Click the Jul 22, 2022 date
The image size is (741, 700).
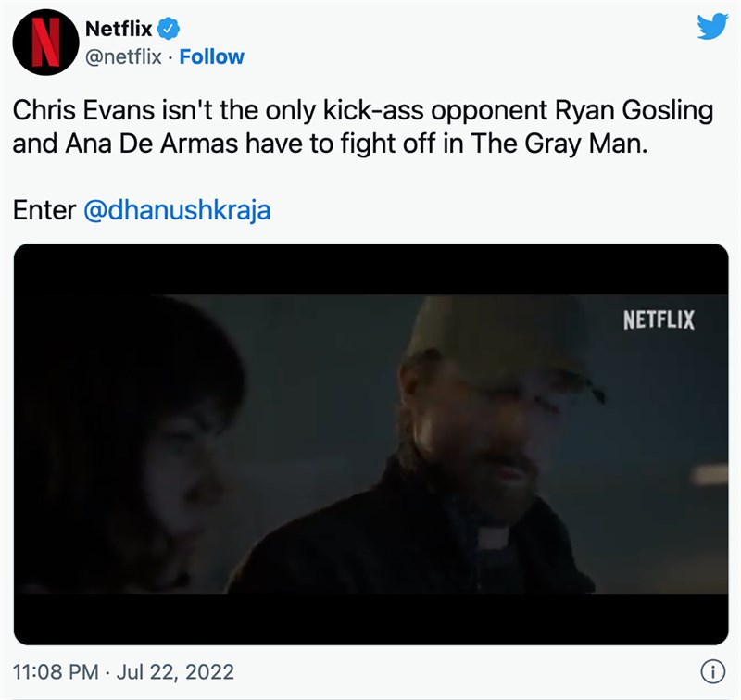click(x=175, y=671)
